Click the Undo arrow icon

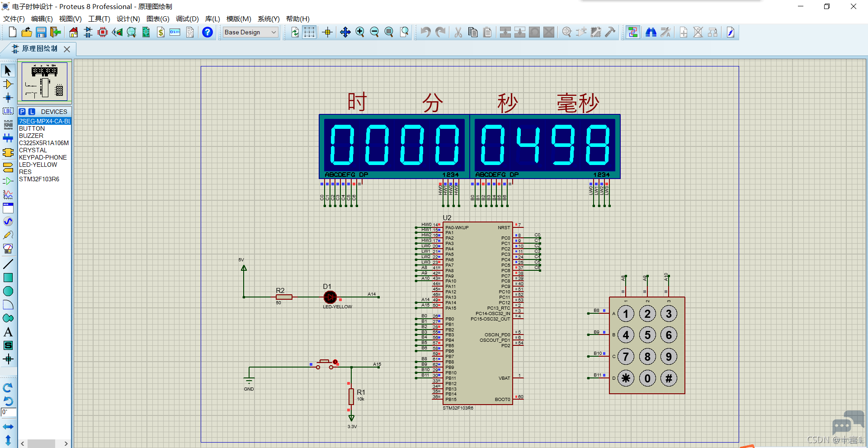tap(425, 32)
